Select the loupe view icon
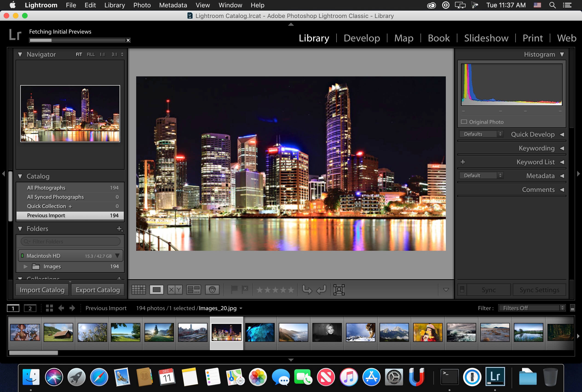The image size is (582, 392). click(x=156, y=290)
